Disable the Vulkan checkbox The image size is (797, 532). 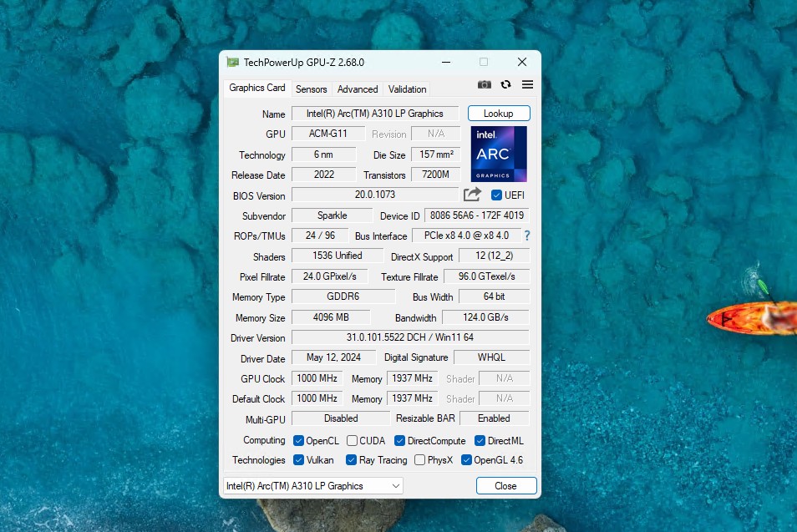click(x=299, y=460)
